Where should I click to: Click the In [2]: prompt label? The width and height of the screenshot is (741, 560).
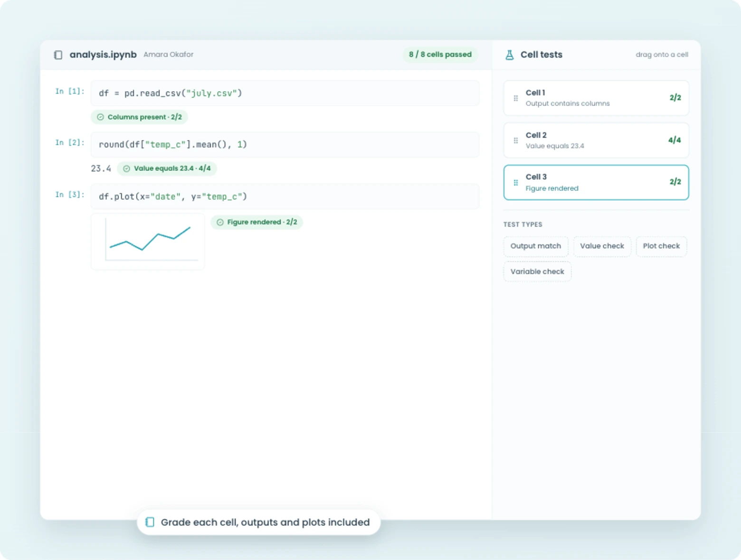[x=70, y=142]
